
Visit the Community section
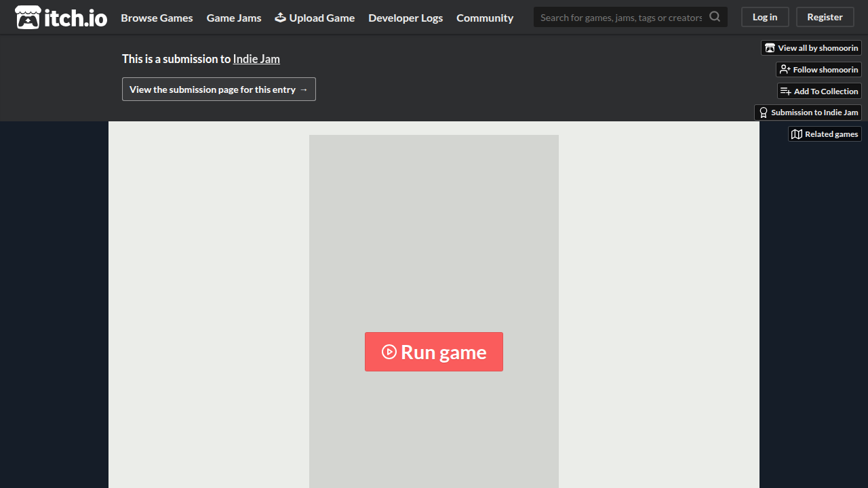click(x=485, y=18)
